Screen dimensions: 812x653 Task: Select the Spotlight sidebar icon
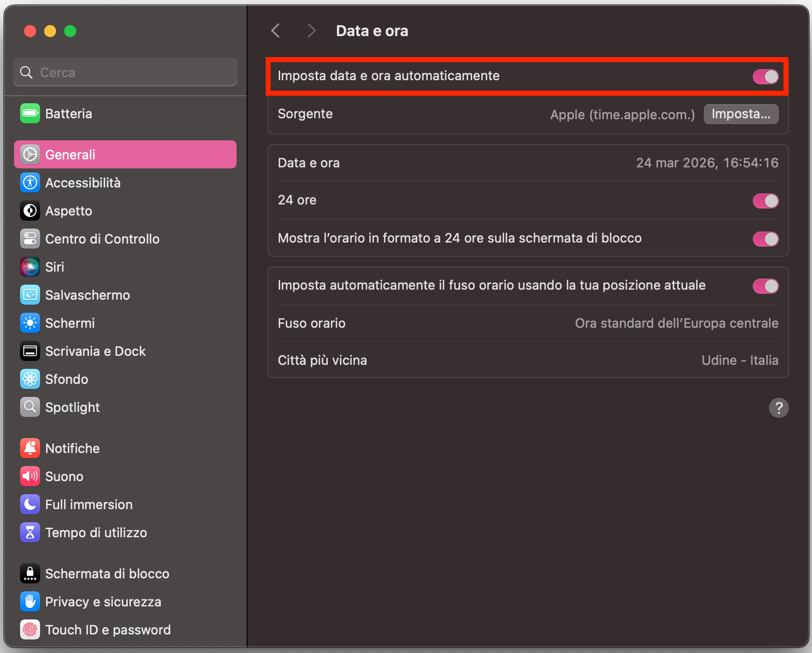click(30, 407)
